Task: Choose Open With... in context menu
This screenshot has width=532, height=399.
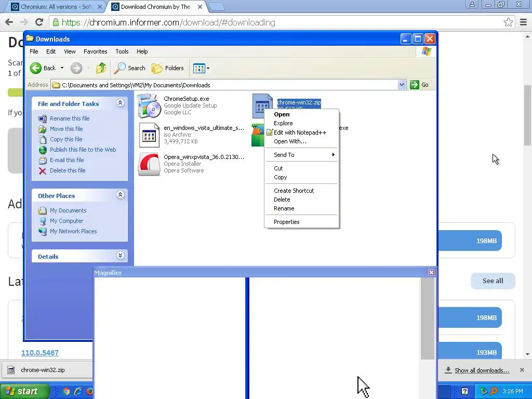Action: point(302,141)
